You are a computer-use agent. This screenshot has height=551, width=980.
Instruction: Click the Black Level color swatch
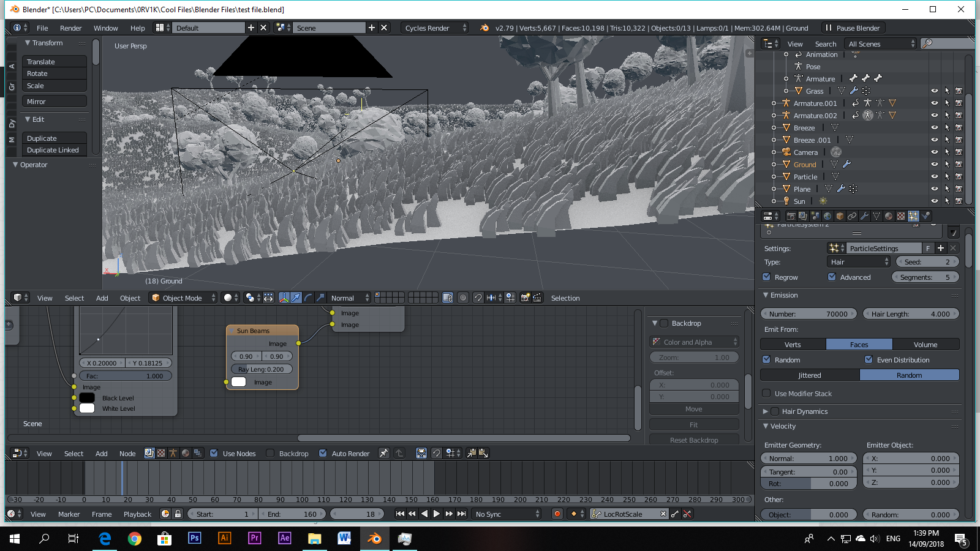(x=87, y=397)
